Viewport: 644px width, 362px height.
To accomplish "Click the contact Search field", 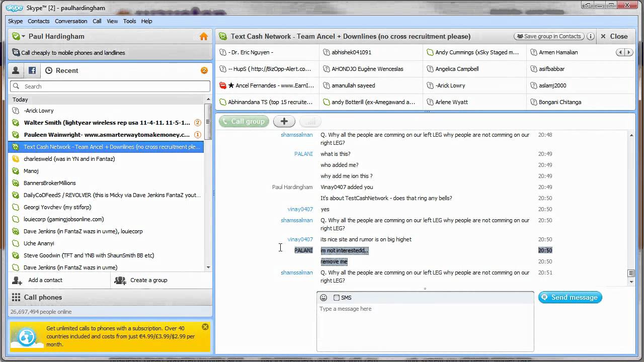I will pos(110,86).
